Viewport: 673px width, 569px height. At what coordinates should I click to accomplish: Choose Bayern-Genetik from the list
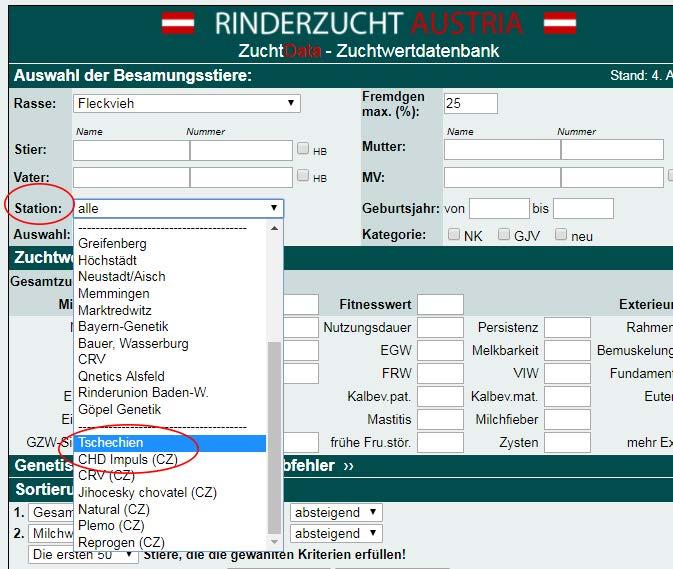(170, 327)
